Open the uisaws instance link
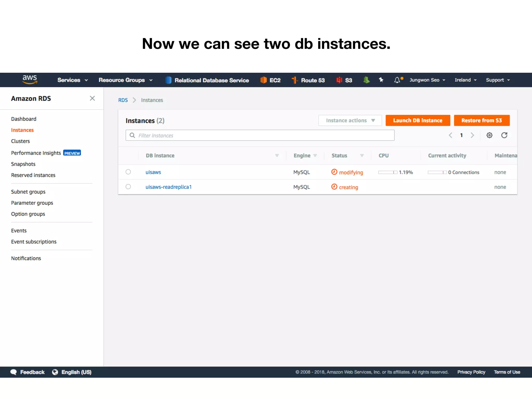This screenshot has width=532, height=399. (x=153, y=172)
